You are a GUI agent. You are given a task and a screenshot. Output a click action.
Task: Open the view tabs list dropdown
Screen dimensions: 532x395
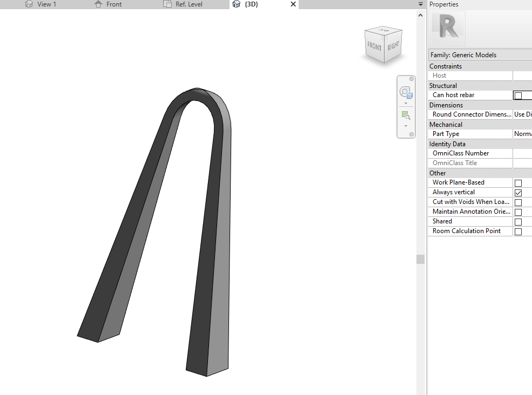tap(420, 4)
